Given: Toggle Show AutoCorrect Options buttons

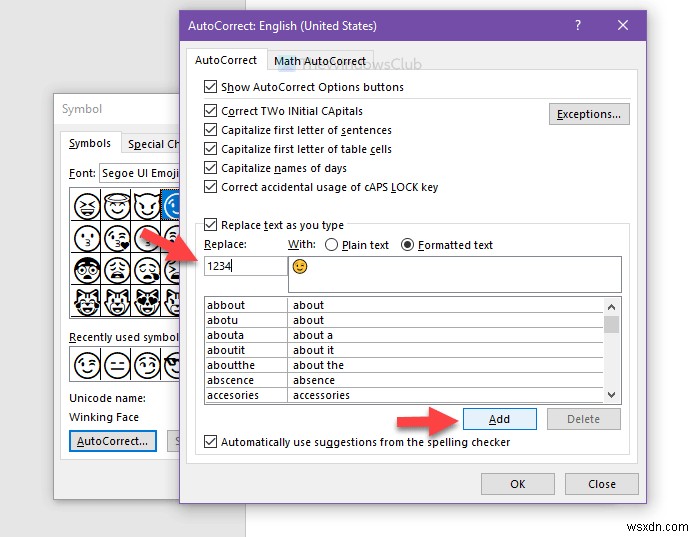Looking at the screenshot, I should point(210,87).
